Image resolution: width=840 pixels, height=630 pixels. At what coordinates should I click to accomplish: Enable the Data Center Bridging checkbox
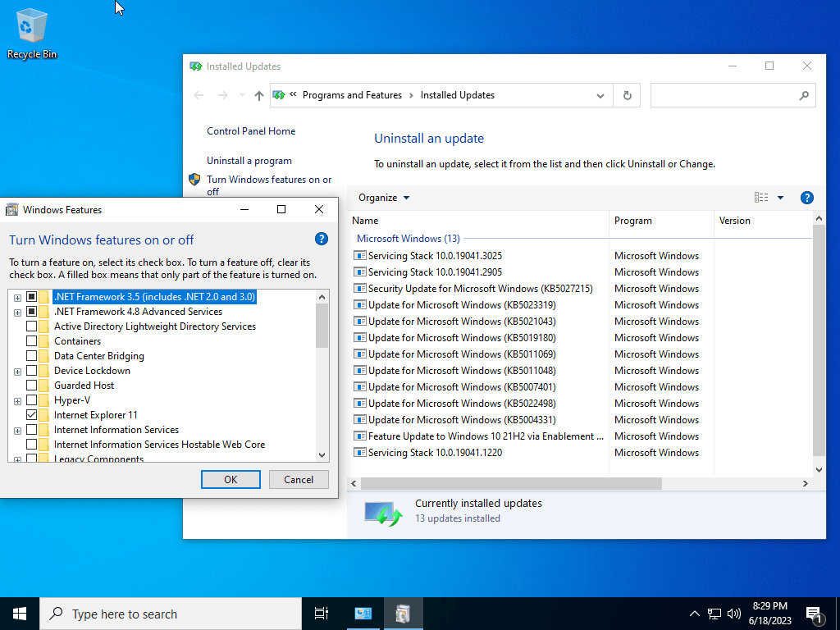pyautogui.click(x=32, y=356)
